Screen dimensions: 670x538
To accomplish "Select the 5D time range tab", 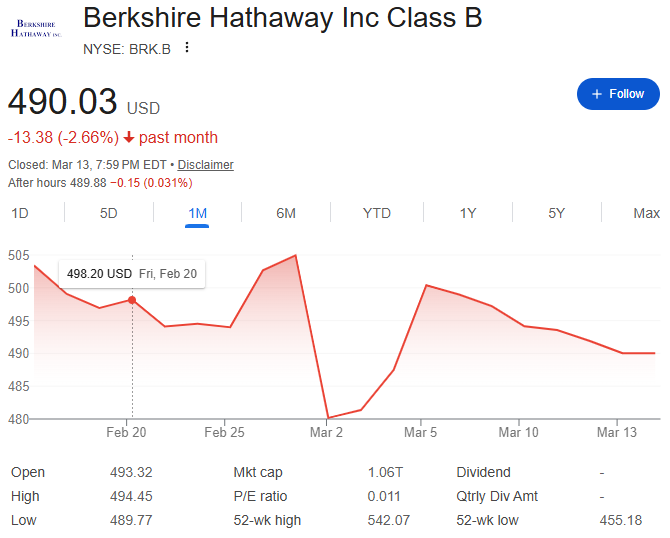I will (108, 213).
